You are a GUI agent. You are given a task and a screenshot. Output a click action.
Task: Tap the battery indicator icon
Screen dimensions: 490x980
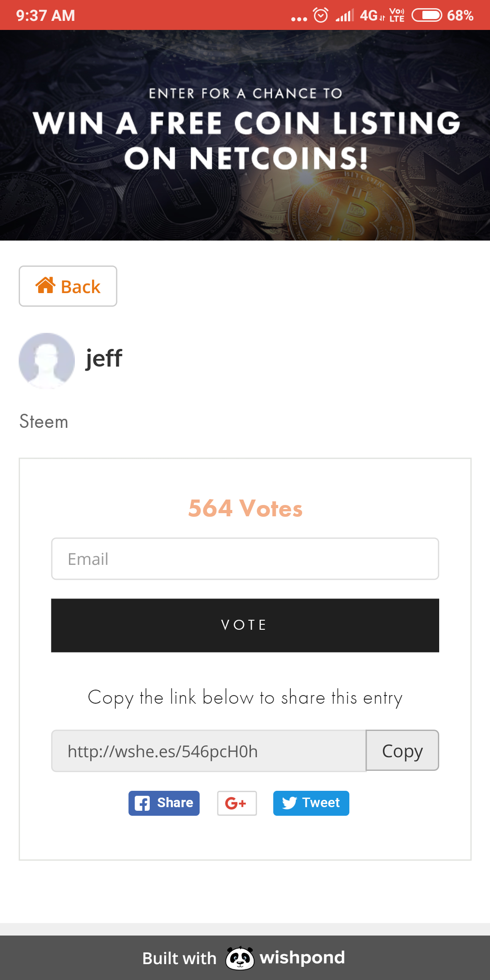(426, 15)
